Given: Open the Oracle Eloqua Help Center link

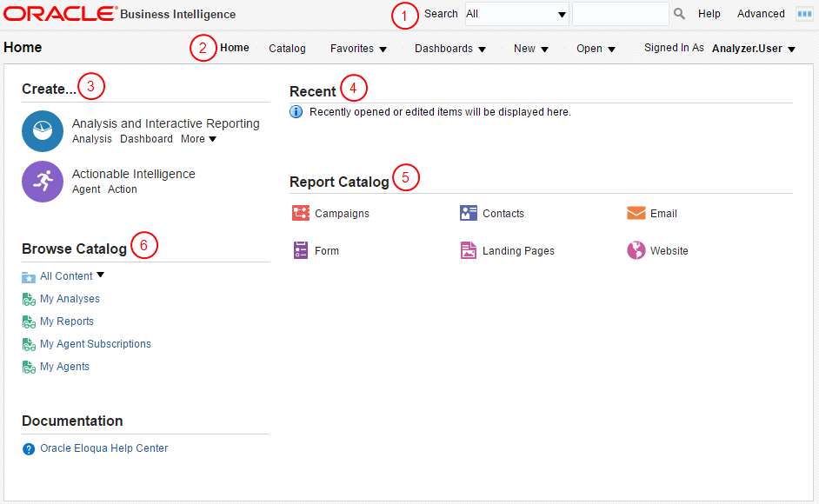Looking at the screenshot, I should tap(103, 448).
